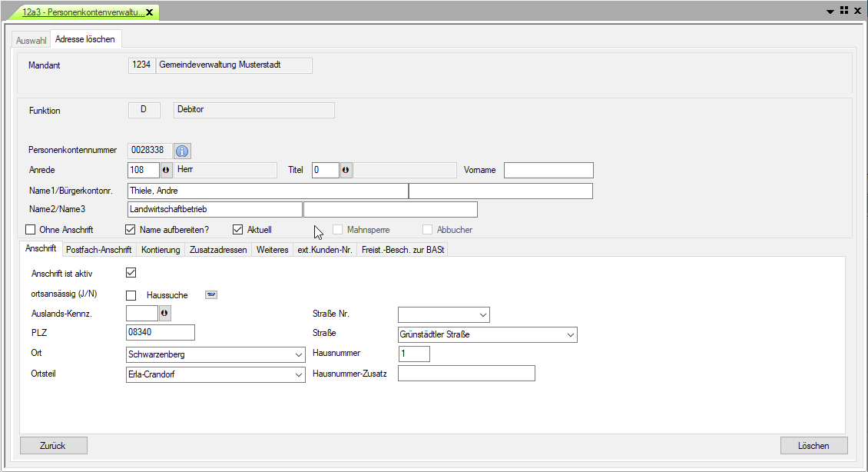Open the Anrede lookup icon
Screen dimensions: 868x472
166,170
